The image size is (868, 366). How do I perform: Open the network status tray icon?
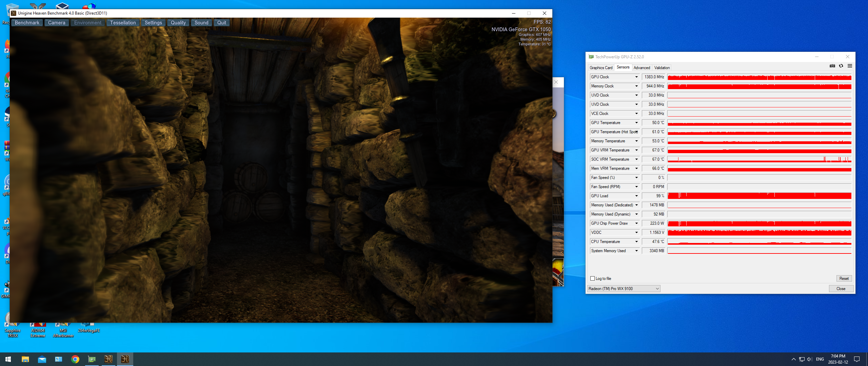pos(802,359)
